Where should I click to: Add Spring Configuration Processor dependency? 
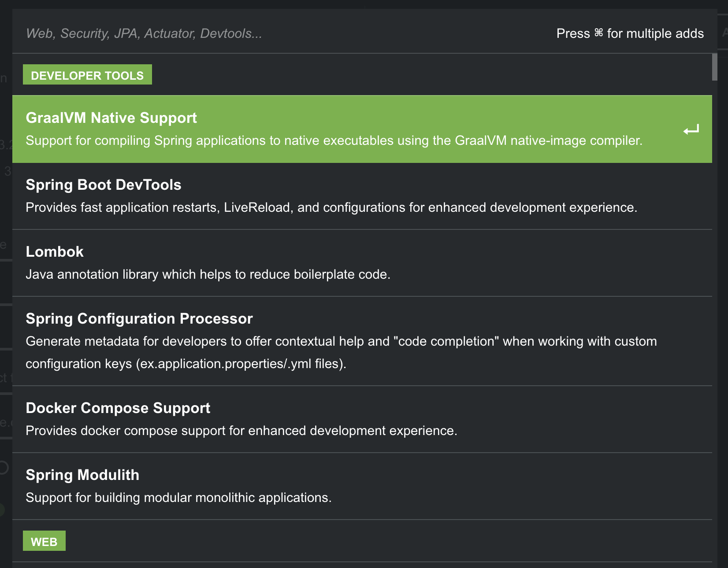(139, 319)
